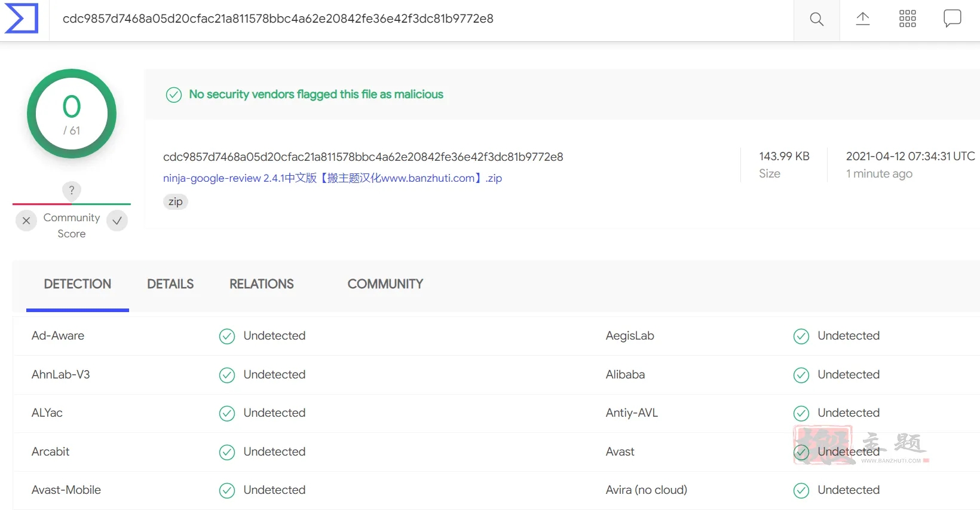Select the DETECTION tab
The height and width of the screenshot is (510, 980).
coord(78,284)
